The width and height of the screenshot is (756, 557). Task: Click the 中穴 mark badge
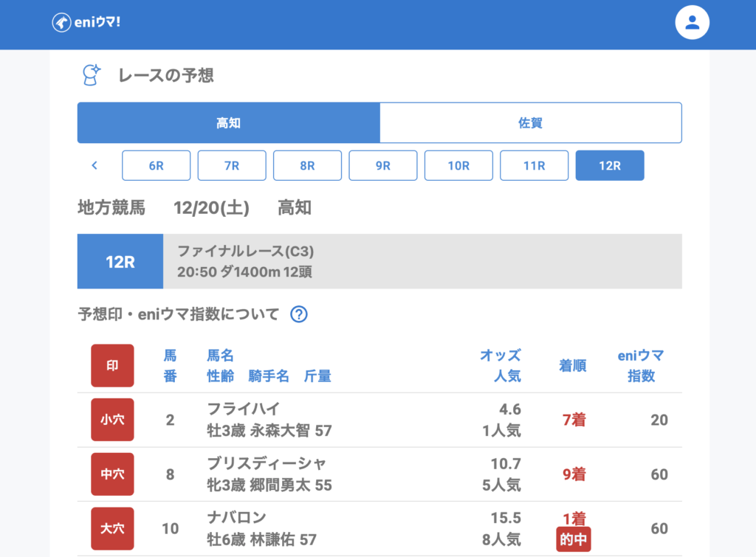[112, 474]
